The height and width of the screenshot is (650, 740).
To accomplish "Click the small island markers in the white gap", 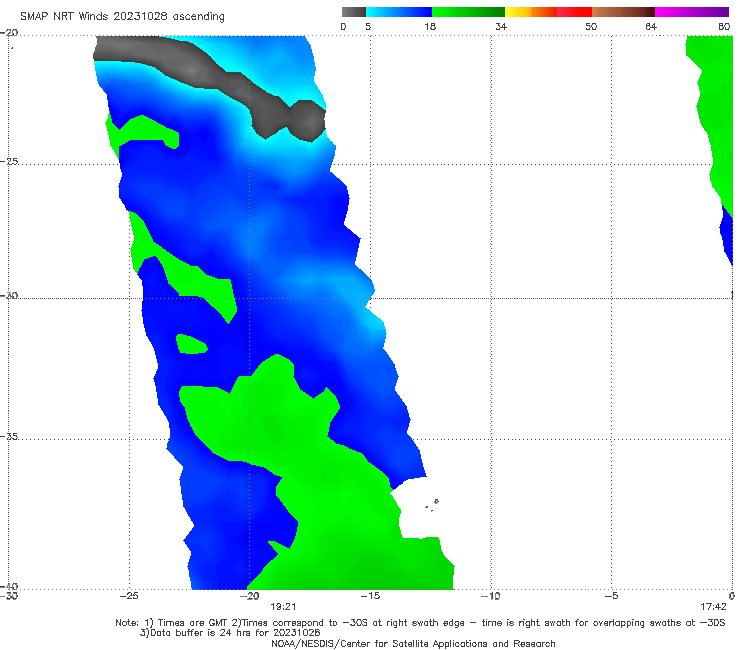I will click(x=432, y=505).
